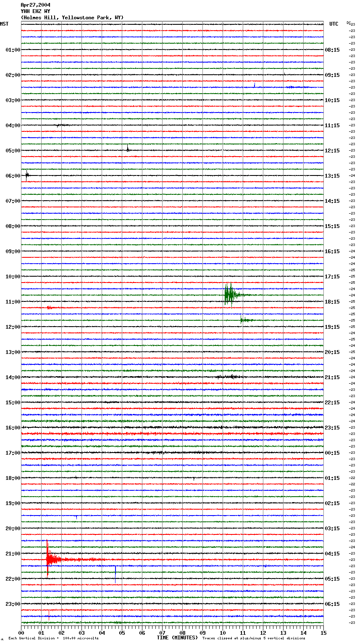This screenshot has height=644, width=357.
Task: Click the 18:15 UTC time label
Action: pos(332,302)
